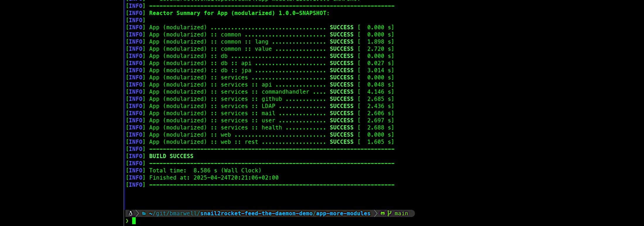This screenshot has width=644, height=226.
Task: Click the green terminal cursor block
Action: pos(134,221)
